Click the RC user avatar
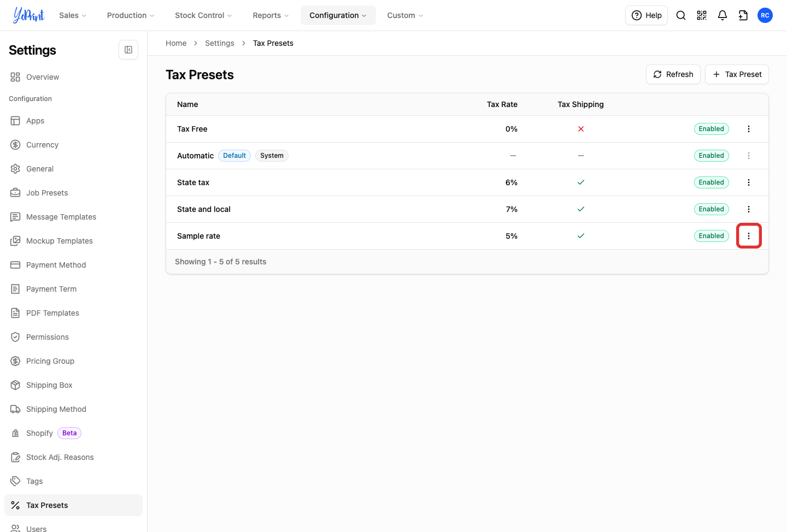Image resolution: width=787 pixels, height=532 pixels. pos(765,15)
